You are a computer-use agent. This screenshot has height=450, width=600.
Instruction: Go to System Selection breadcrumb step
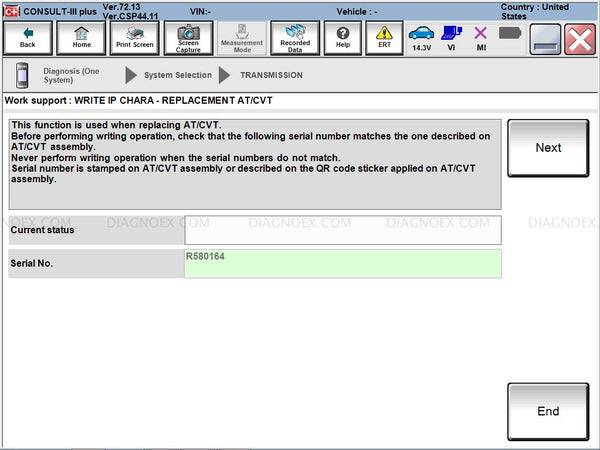click(x=177, y=75)
